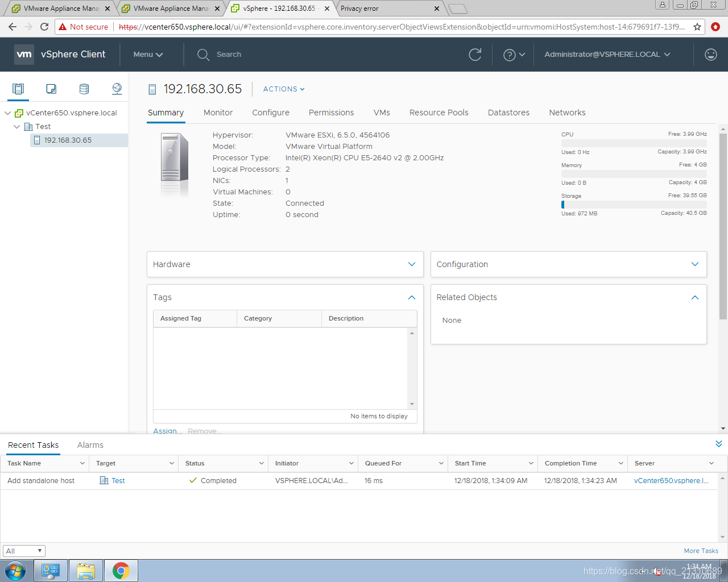Collapse the Test datacenter tree node

tap(16, 126)
